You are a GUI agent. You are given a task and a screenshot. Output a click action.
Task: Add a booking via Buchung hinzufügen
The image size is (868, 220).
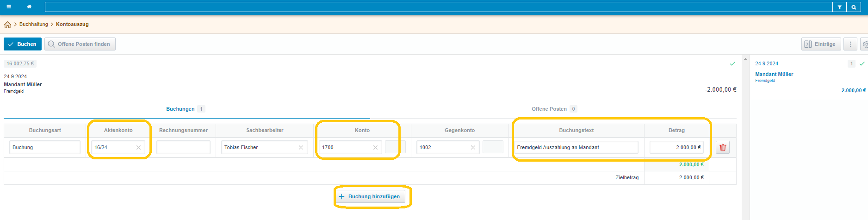tap(370, 196)
